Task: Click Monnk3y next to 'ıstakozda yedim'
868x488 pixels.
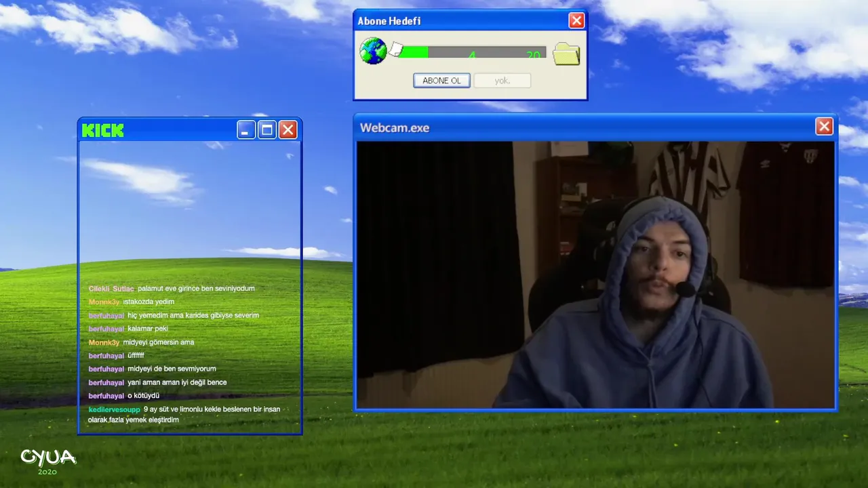Action: [x=104, y=302]
